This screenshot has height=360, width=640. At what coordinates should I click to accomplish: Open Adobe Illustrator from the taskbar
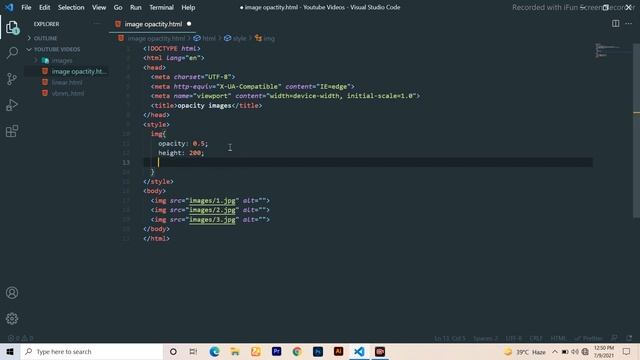click(x=338, y=352)
